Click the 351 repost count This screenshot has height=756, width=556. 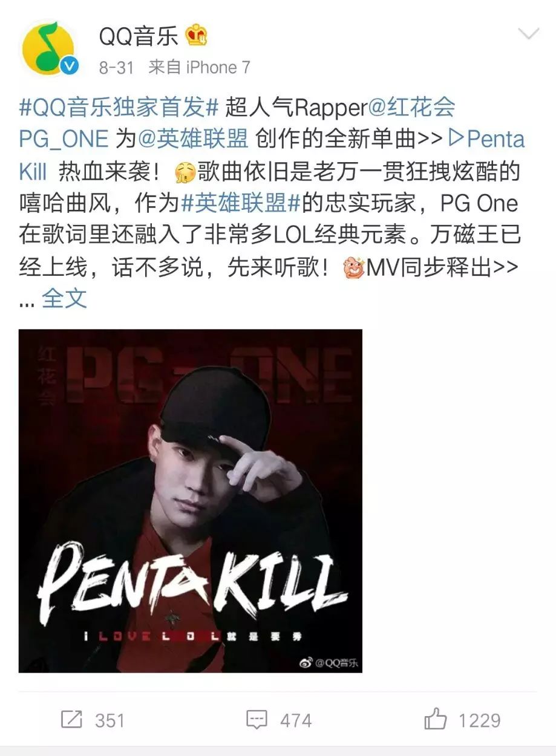tap(110, 720)
